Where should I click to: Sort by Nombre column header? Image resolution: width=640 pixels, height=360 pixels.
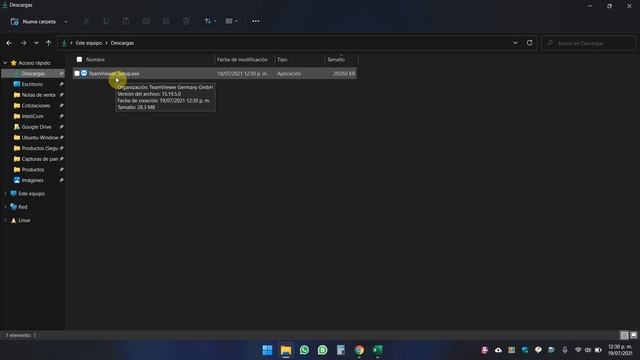coord(96,60)
